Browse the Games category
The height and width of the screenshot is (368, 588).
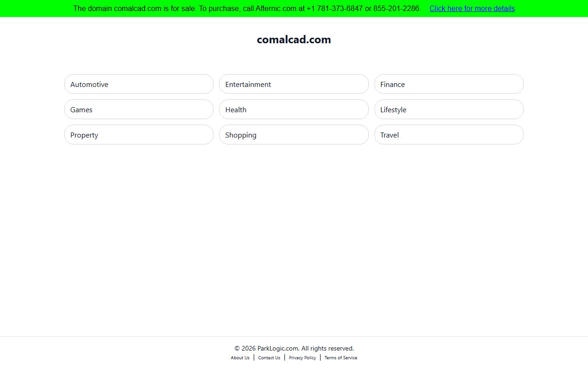click(x=139, y=109)
